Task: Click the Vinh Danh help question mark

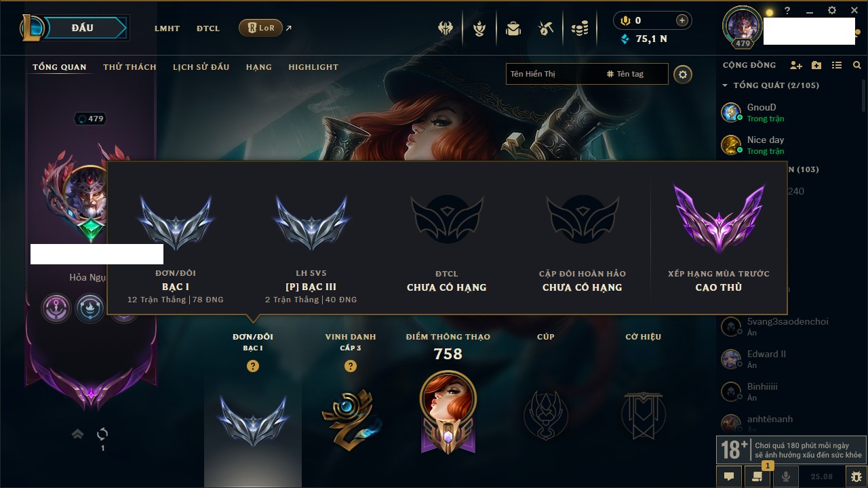Action: coord(351,366)
